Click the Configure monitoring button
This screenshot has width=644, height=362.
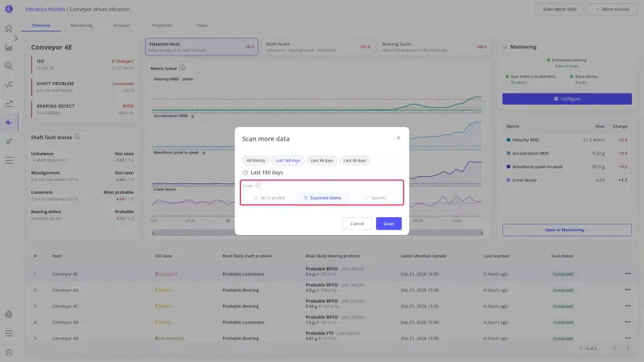pos(567,99)
